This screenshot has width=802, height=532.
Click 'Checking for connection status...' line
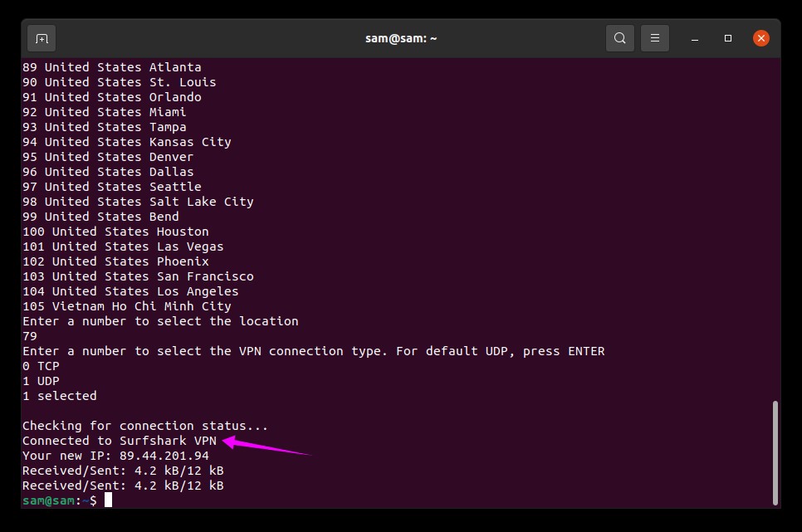(x=145, y=426)
